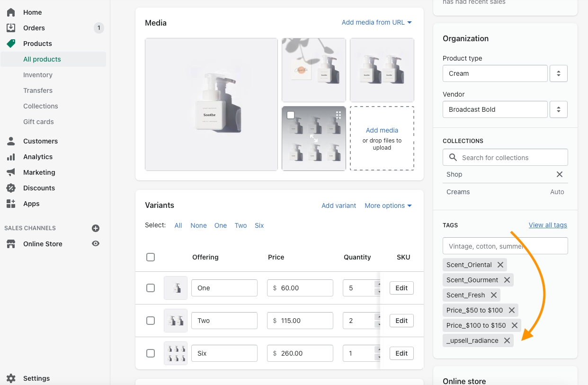View Online Store with eye icon
Screen dimensions: 588x385
click(96, 244)
